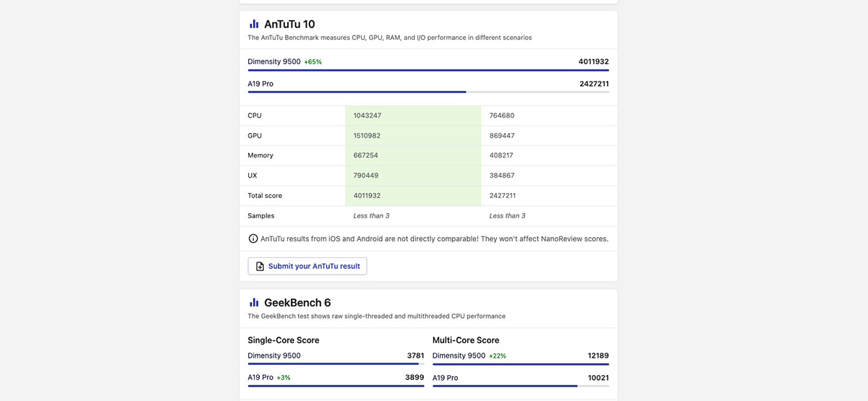Select the Total score row label

pyautogui.click(x=265, y=196)
